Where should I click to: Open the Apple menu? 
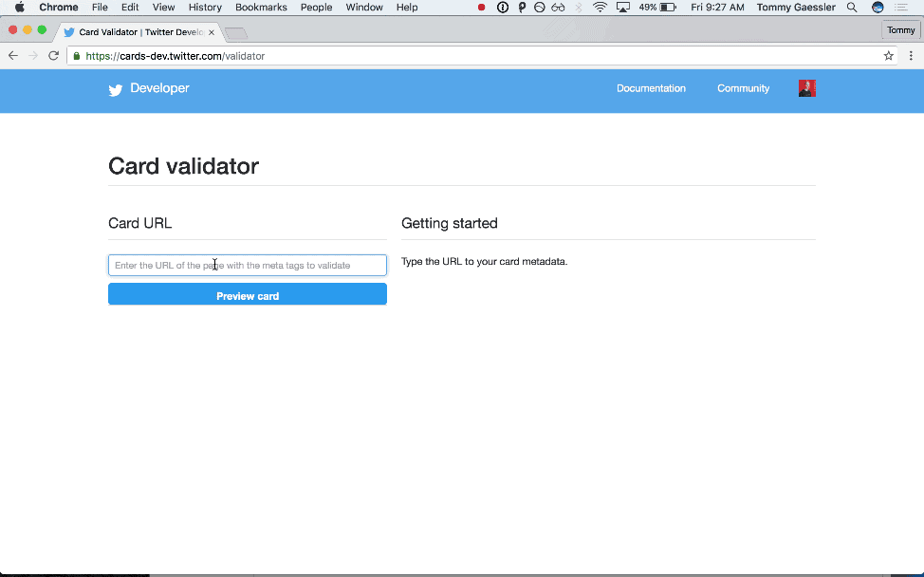pos(19,7)
